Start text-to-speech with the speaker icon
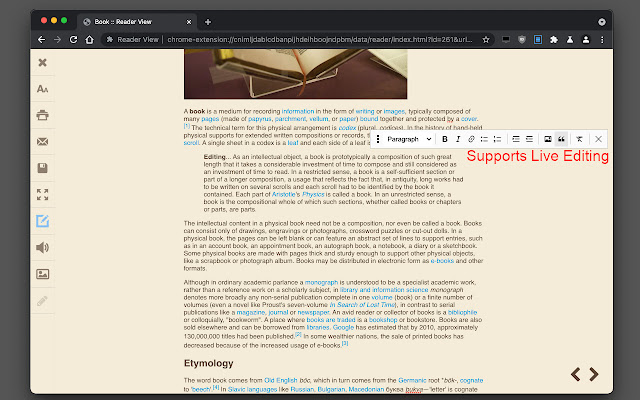The image size is (640, 400). (42, 247)
